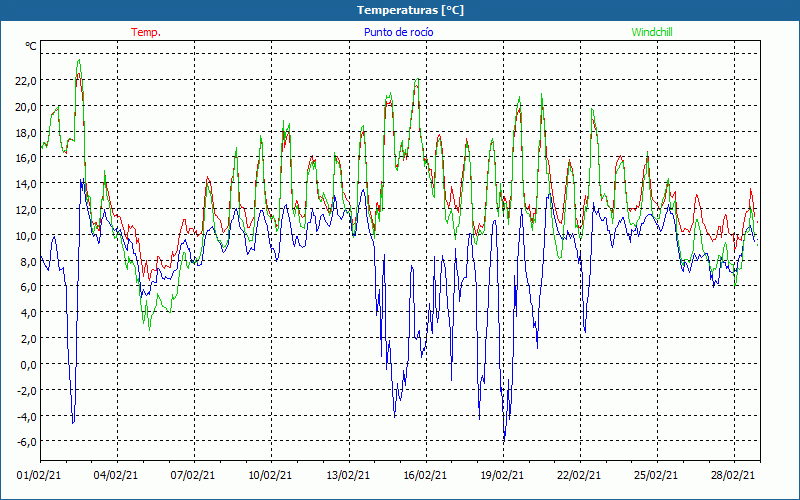800x500 pixels.
Task: Select the 8,0 y-axis value
Action: (28, 262)
